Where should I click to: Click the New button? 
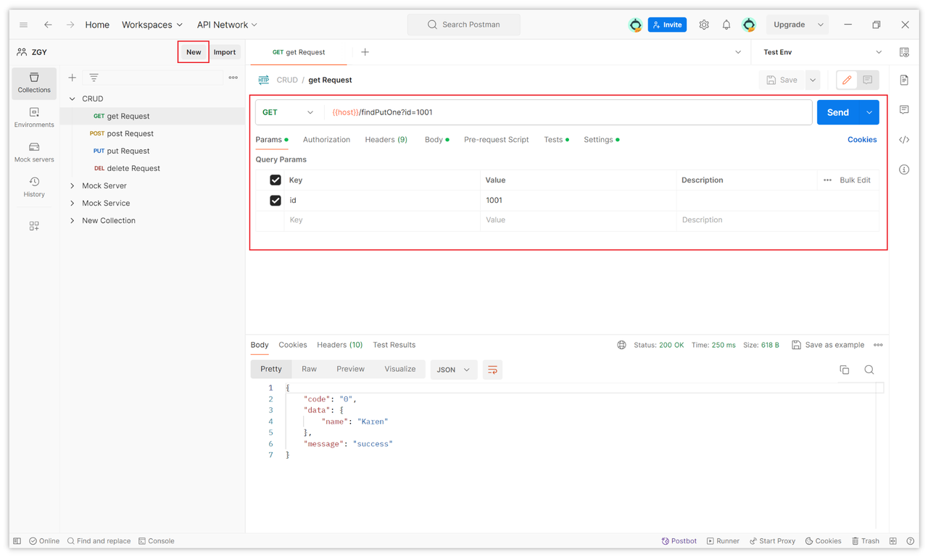click(194, 52)
